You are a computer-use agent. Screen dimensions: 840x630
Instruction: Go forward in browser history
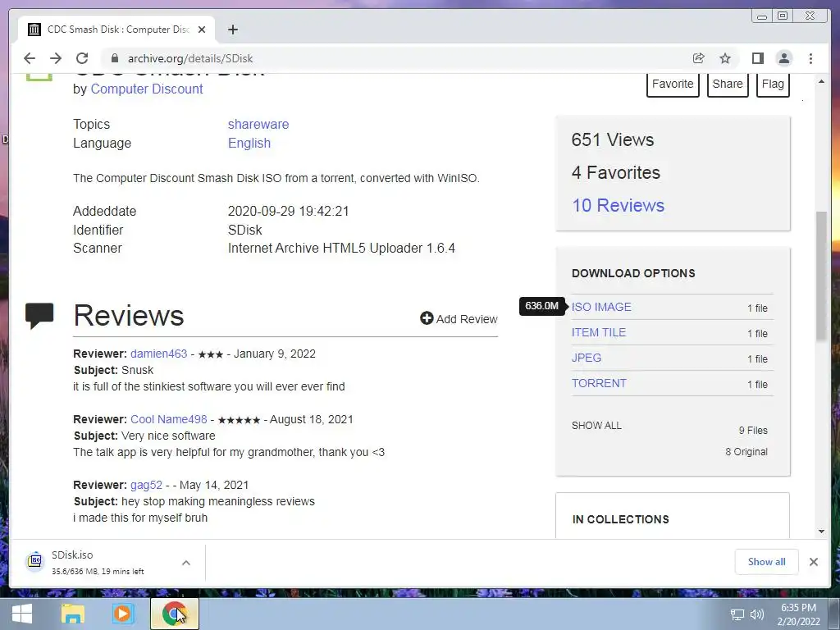(x=56, y=58)
